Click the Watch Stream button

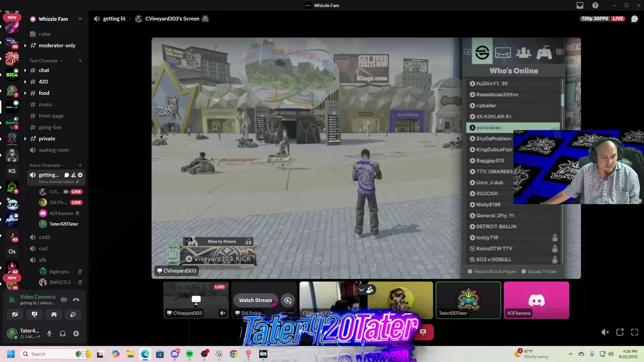coord(256,300)
